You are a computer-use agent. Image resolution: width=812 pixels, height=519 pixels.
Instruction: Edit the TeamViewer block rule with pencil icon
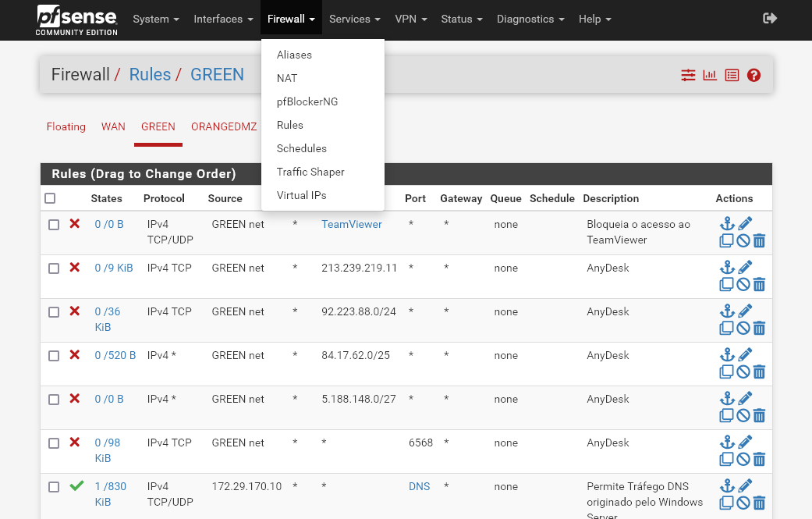[x=744, y=222]
